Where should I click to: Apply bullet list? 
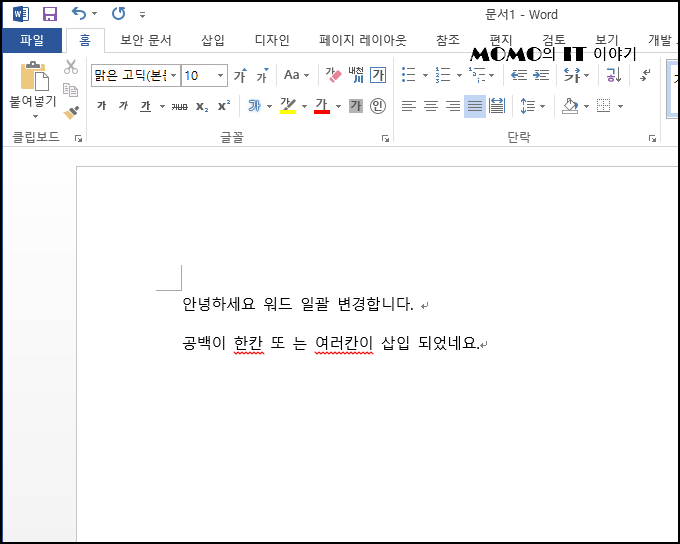click(409, 75)
